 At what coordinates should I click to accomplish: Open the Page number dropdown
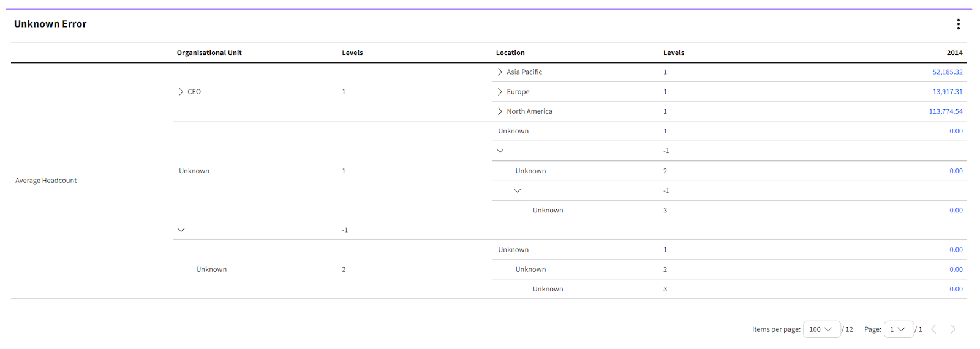898,329
